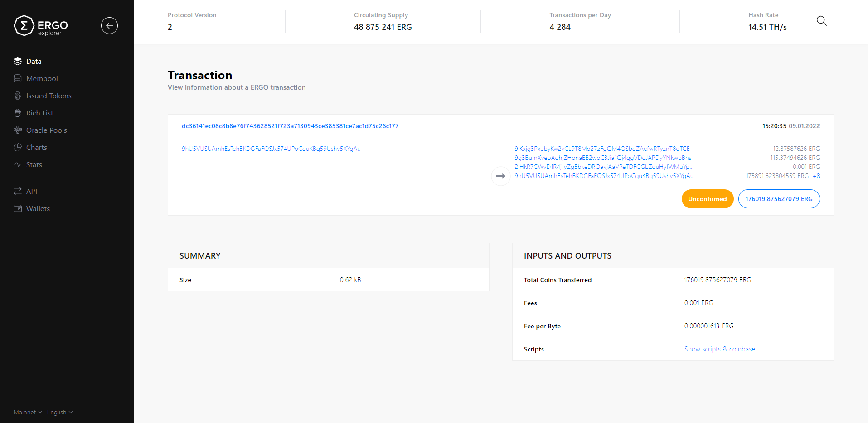Open the Mainnet network dropdown

28,412
